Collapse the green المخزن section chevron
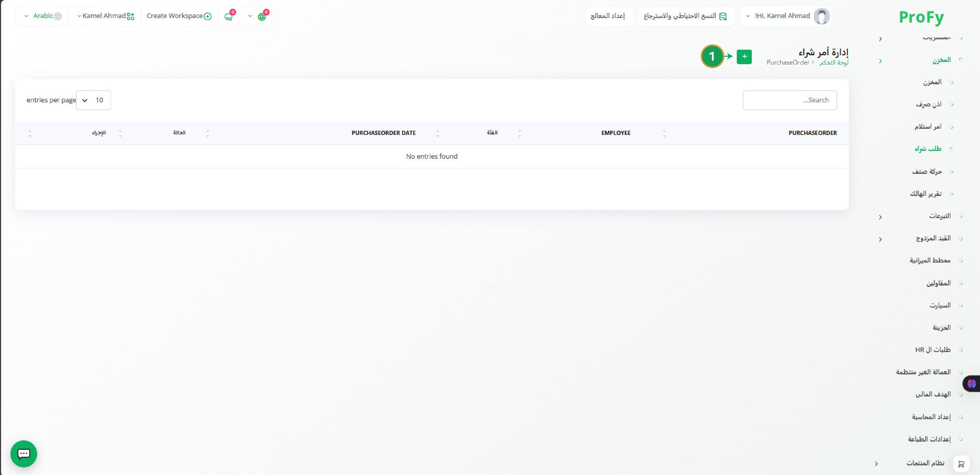The height and width of the screenshot is (475, 980). pyautogui.click(x=880, y=61)
